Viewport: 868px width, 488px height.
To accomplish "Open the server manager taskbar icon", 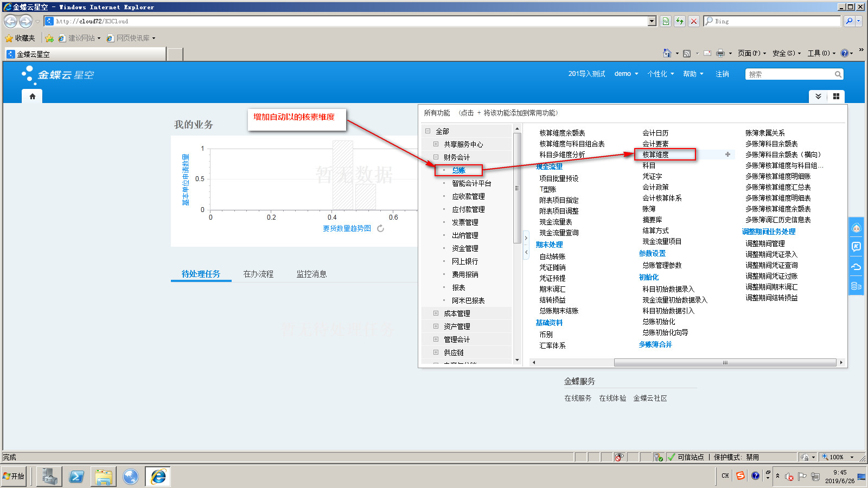I will pyautogui.click(x=49, y=477).
